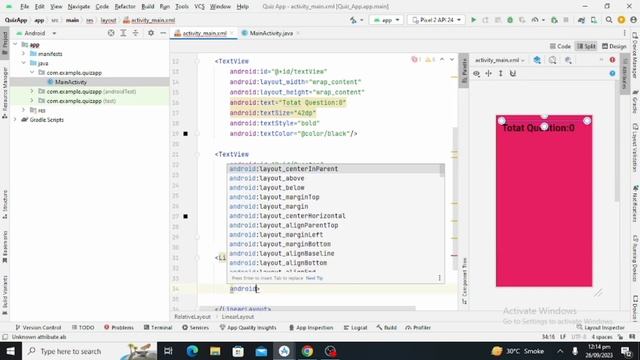Open Google Chrome from taskbar
Screen dimensions: 640x360
tap(307, 351)
